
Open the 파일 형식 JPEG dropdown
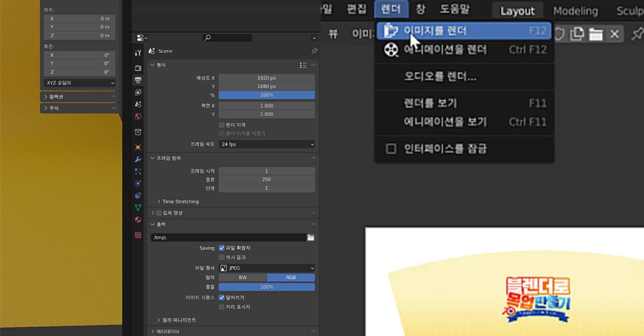[267, 268]
